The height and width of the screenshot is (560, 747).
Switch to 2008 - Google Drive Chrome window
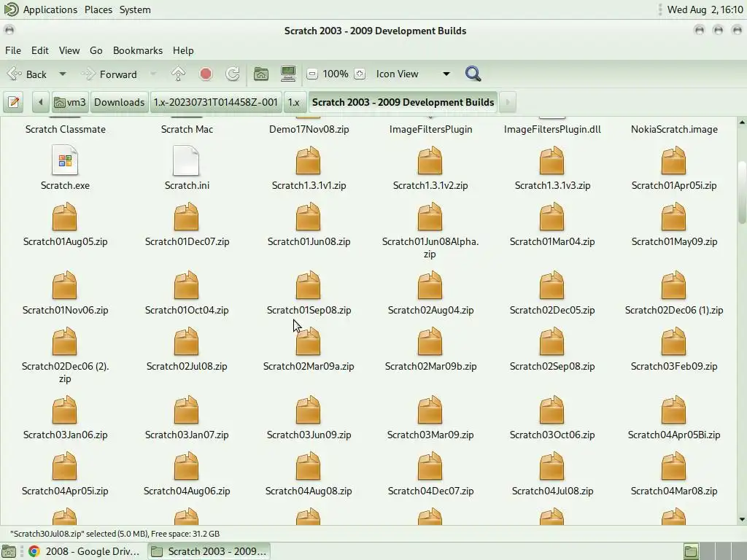pyautogui.click(x=85, y=551)
